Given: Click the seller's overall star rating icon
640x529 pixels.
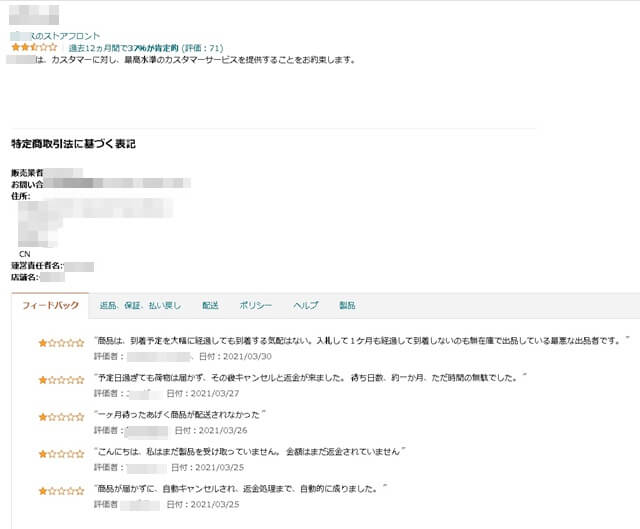Looking at the screenshot, I should click(x=34, y=47).
